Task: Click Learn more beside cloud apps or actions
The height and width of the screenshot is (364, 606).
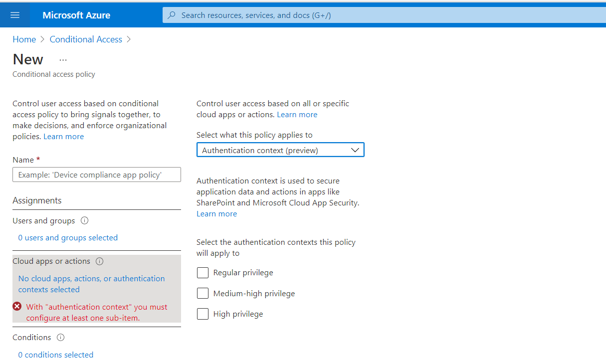Action: coord(297,115)
